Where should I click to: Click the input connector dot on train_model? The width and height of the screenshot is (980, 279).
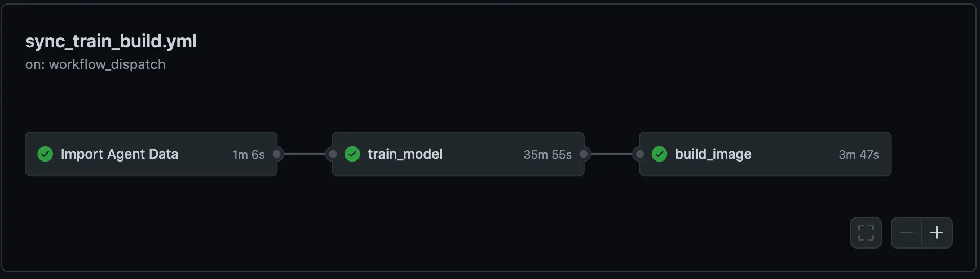(333, 154)
